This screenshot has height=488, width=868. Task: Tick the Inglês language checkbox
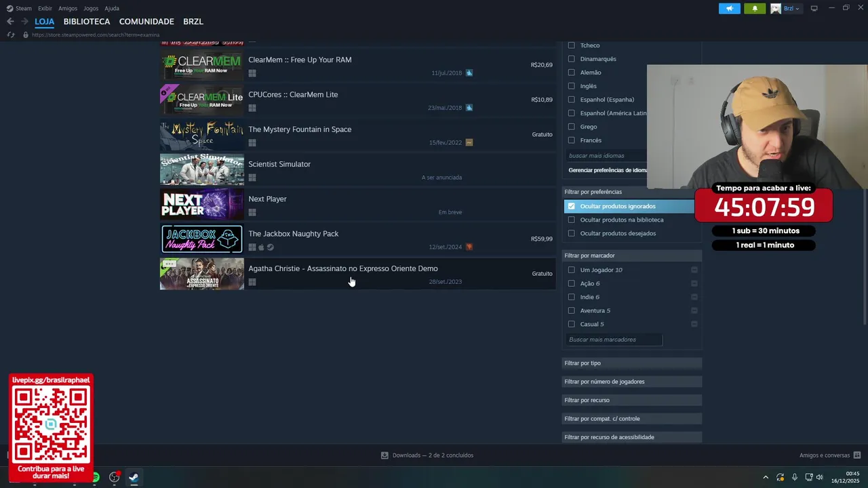point(571,86)
